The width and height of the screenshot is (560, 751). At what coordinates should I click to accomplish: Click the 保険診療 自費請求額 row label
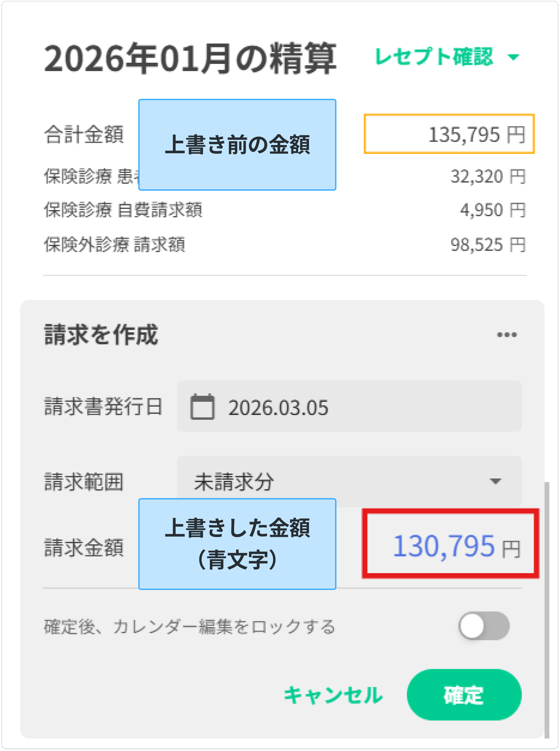pyautogui.click(x=123, y=210)
